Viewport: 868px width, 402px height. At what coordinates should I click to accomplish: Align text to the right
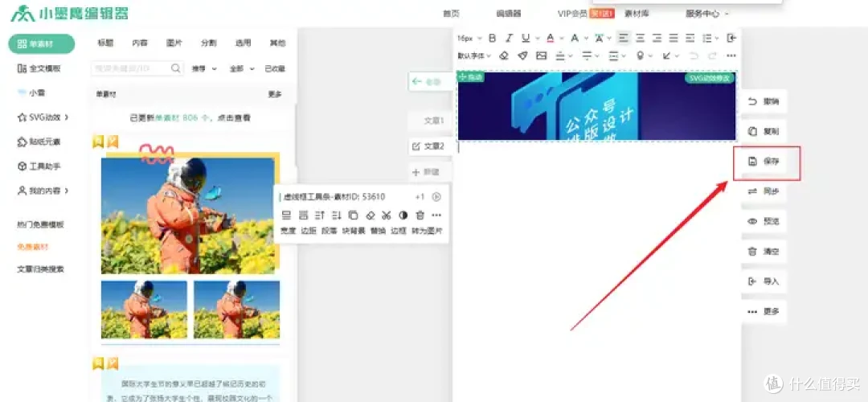pos(657,39)
